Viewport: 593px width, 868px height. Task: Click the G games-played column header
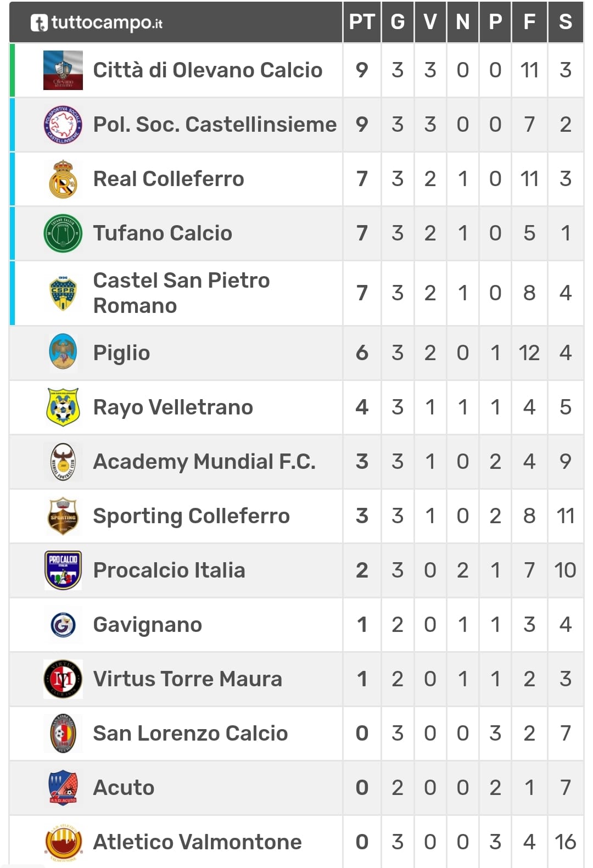(x=398, y=22)
